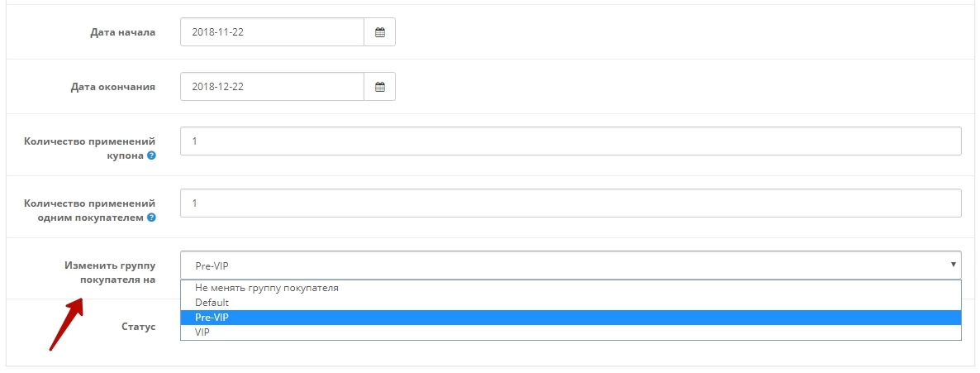This screenshot has width=980, height=373.
Task: Open the start date calendar picker
Action: pyautogui.click(x=379, y=32)
